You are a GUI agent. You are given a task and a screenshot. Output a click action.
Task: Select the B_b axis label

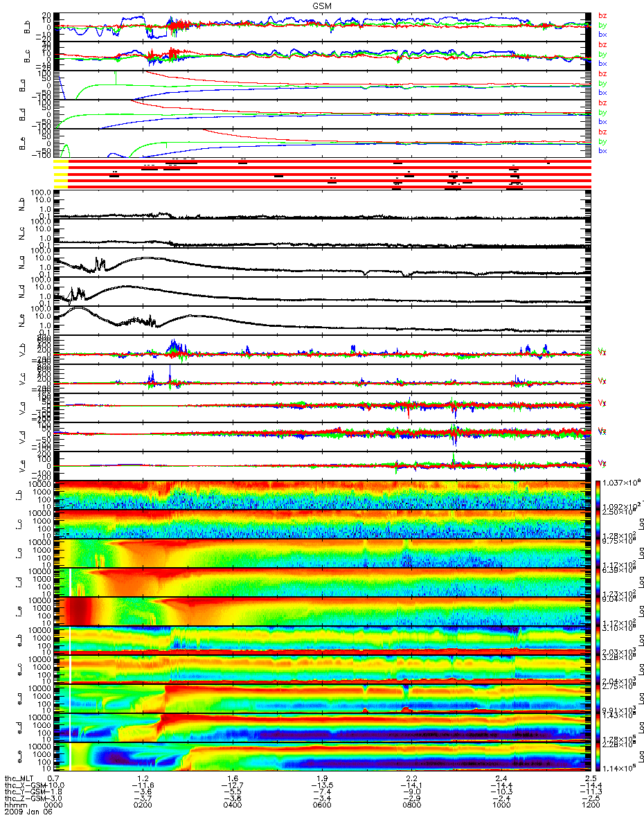[28, 27]
